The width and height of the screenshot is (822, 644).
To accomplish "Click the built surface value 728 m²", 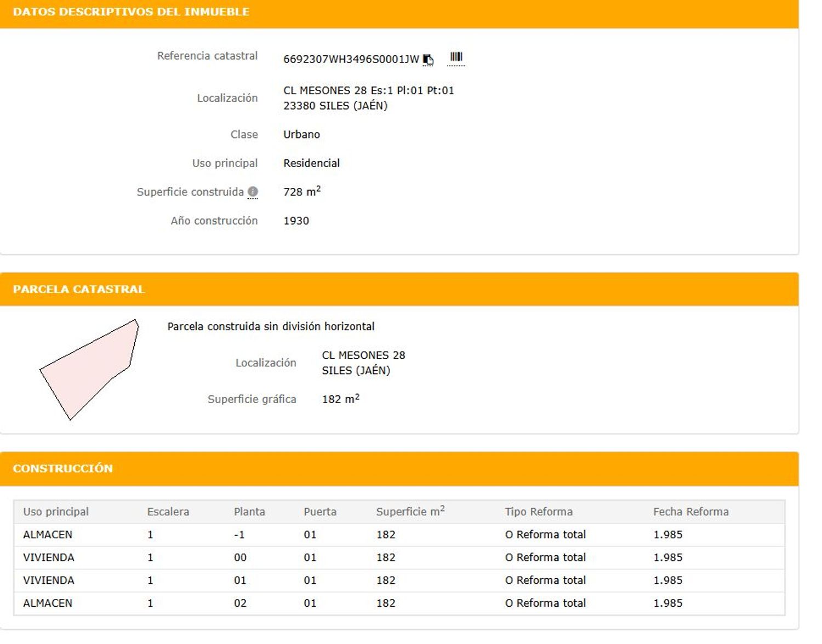I will pos(301,191).
